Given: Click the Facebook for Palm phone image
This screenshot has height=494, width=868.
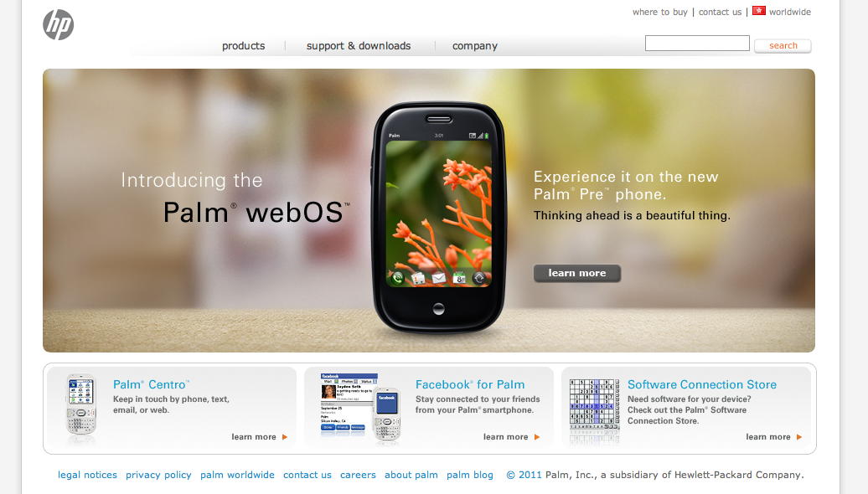Looking at the screenshot, I should click(x=360, y=408).
